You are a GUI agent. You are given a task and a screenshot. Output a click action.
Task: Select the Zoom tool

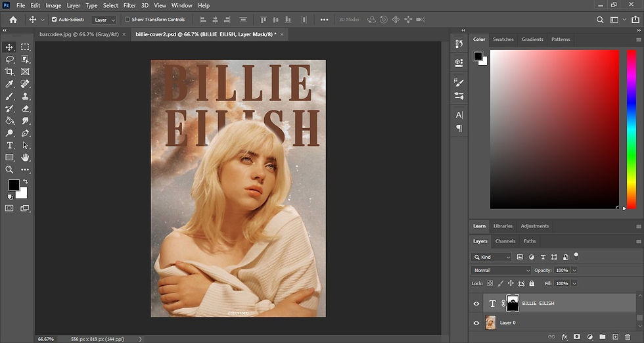pyautogui.click(x=10, y=170)
